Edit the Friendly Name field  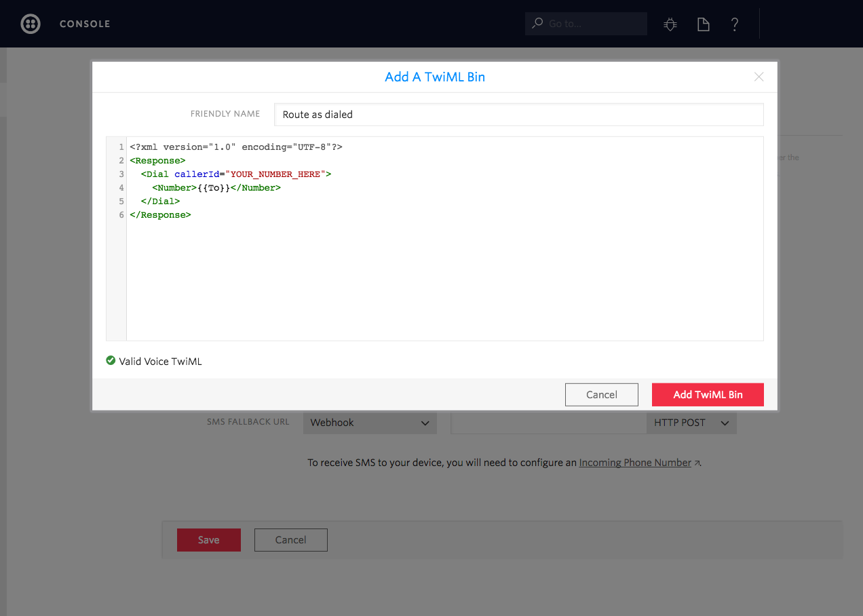[519, 115]
